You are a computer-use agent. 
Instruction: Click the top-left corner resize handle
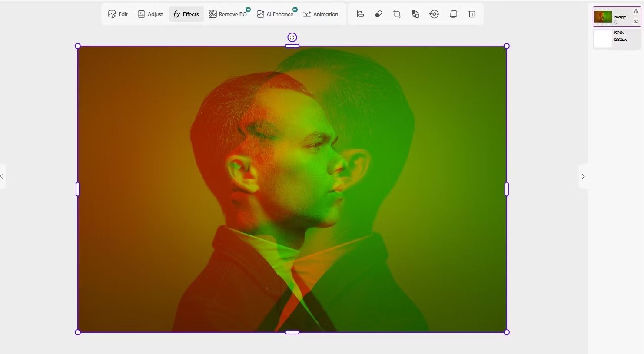[78, 46]
